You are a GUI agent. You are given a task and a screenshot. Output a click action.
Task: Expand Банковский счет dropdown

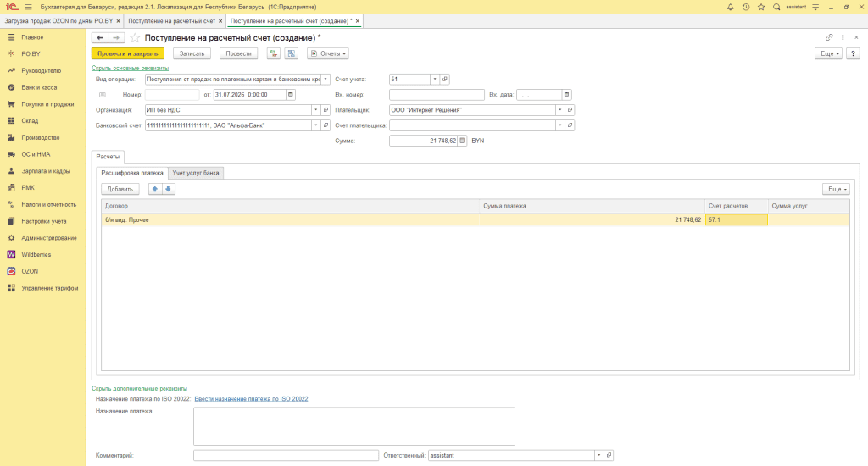click(315, 125)
